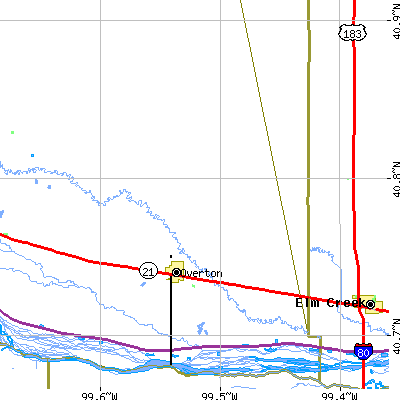The image size is (400, 400).
Task: Click the 40.7°N latitude label
Action: coord(396,336)
